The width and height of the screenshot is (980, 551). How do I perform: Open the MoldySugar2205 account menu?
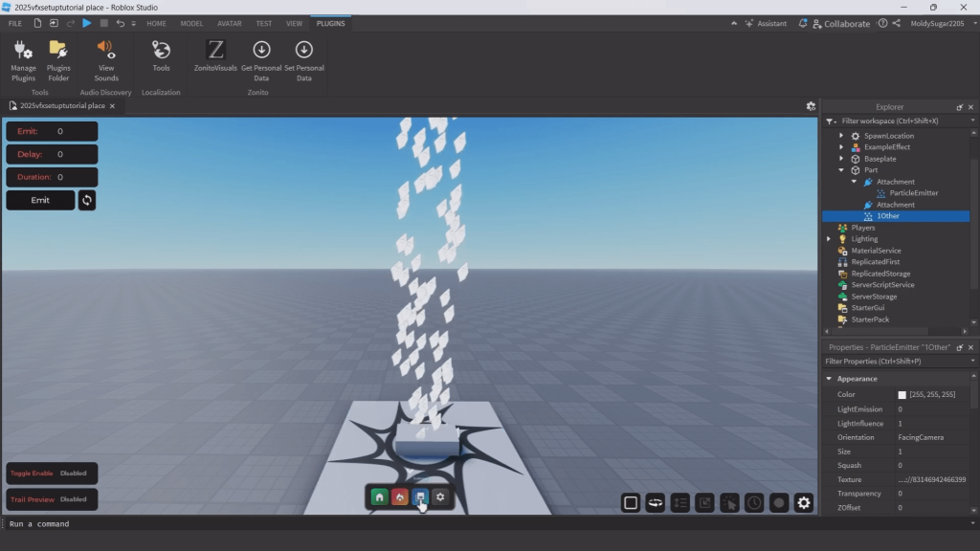point(943,23)
